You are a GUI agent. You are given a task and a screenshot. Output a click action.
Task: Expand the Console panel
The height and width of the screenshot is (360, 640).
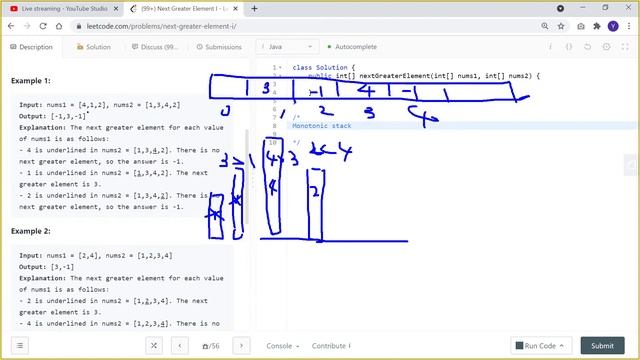tap(282, 346)
